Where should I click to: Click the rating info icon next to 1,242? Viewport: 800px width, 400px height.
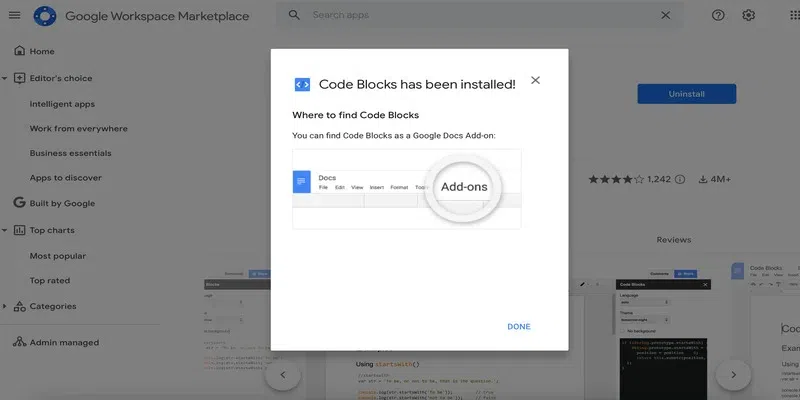click(680, 179)
